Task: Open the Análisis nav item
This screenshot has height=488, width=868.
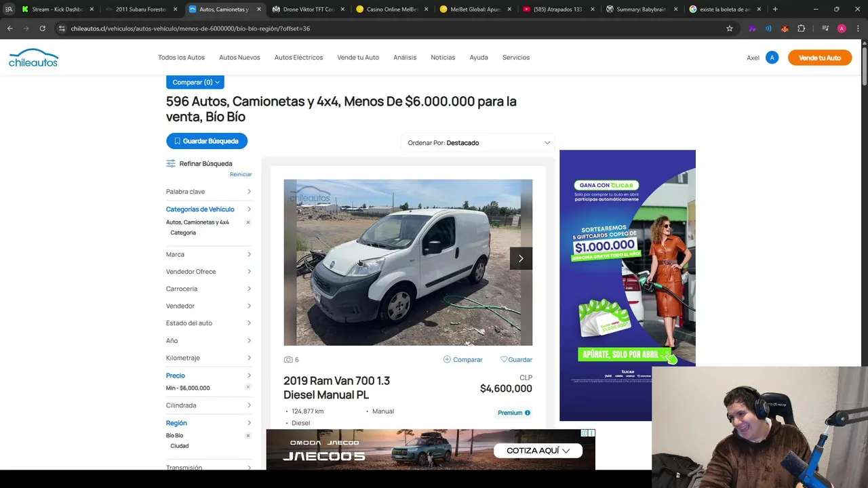Action: tap(405, 58)
